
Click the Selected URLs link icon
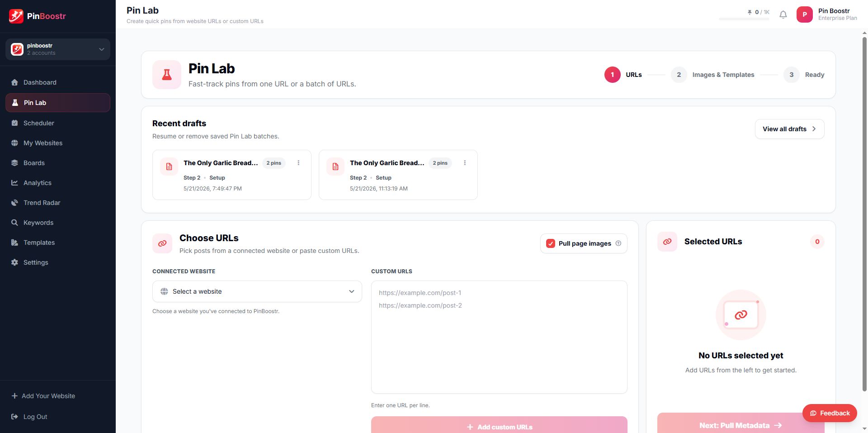tap(667, 242)
